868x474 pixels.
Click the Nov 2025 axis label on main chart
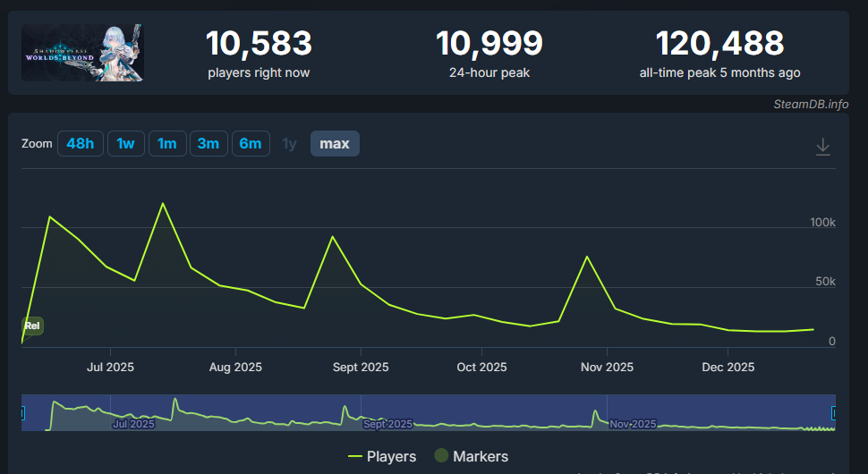607,368
